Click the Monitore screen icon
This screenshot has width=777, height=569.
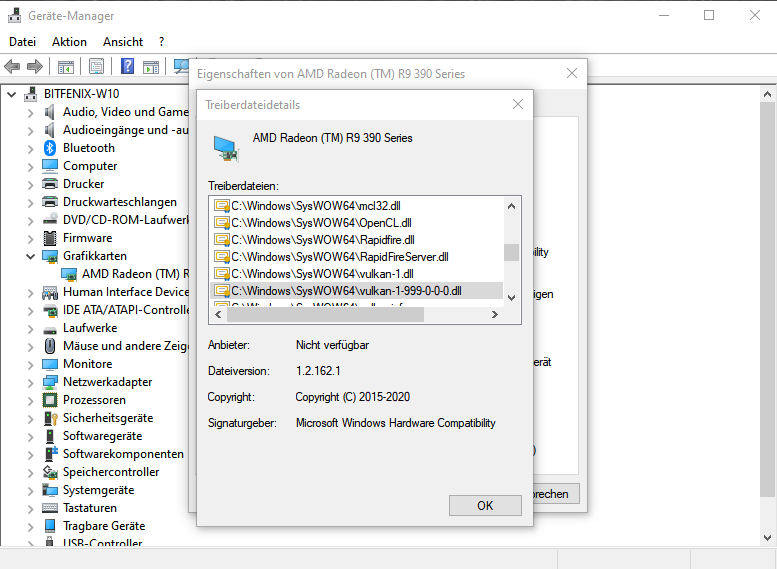[x=50, y=364]
